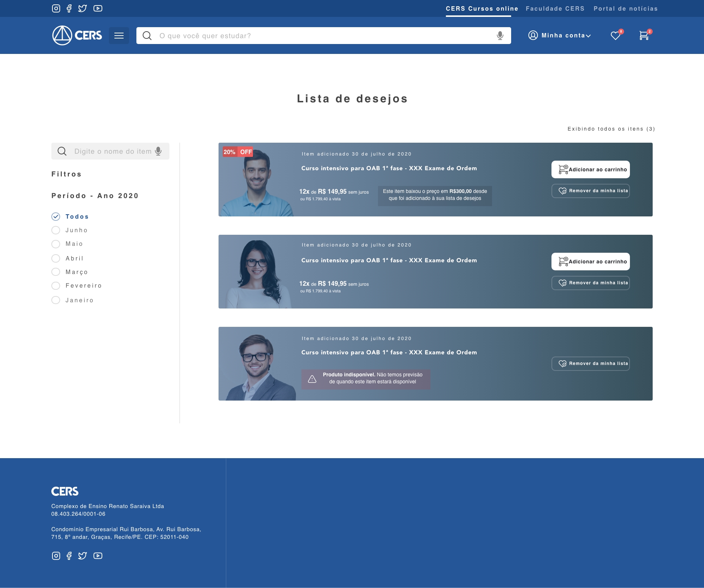Add second course (woman photo) to cart
Viewport: 704px width, 588px height.
[591, 262]
